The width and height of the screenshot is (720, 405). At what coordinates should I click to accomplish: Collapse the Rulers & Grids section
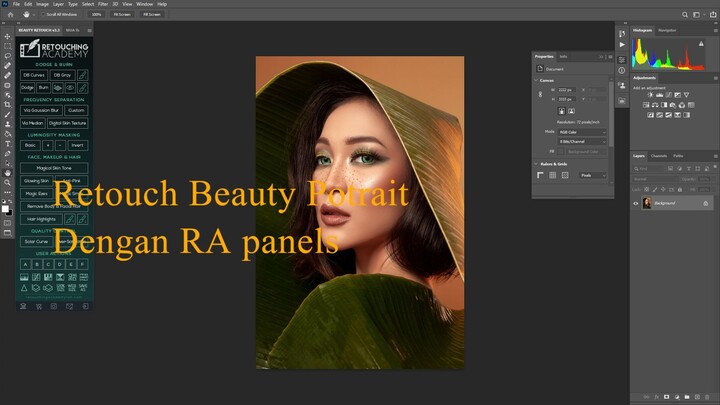point(536,164)
